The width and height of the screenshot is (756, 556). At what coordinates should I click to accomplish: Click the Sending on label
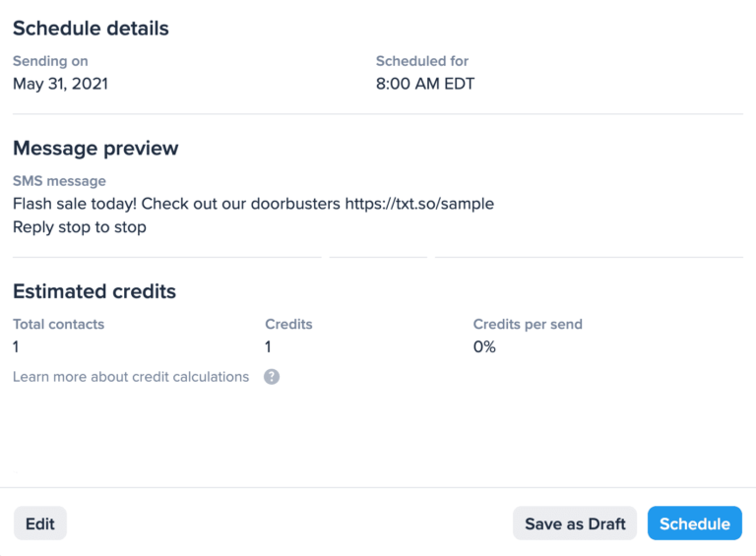50,61
